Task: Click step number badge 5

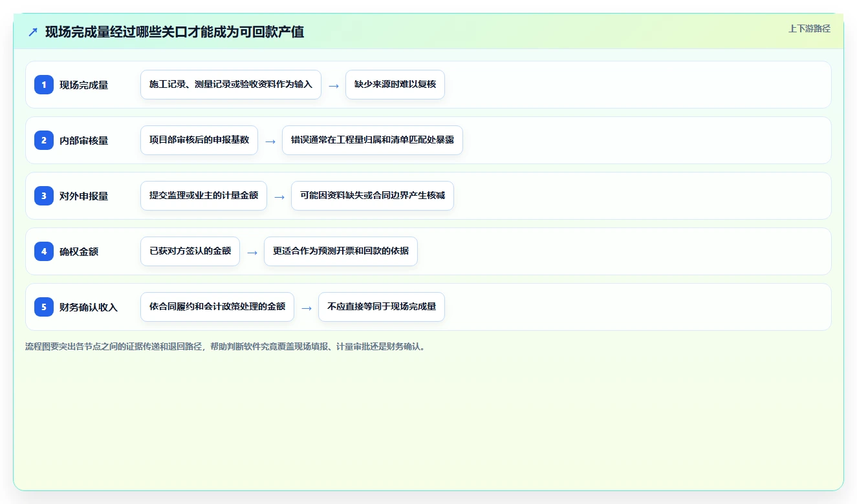Action: [x=44, y=307]
